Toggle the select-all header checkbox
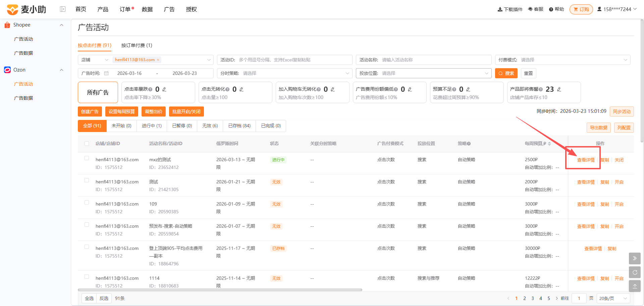This screenshot has width=644, height=306. click(87, 143)
